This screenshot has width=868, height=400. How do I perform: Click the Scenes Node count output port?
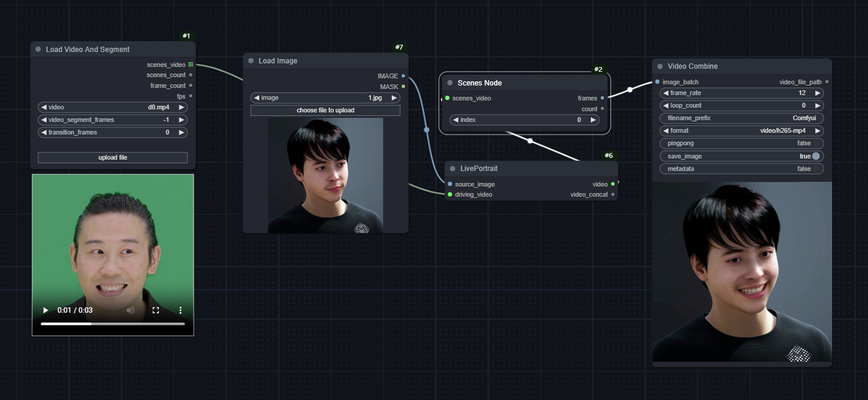(x=602, y=109)
